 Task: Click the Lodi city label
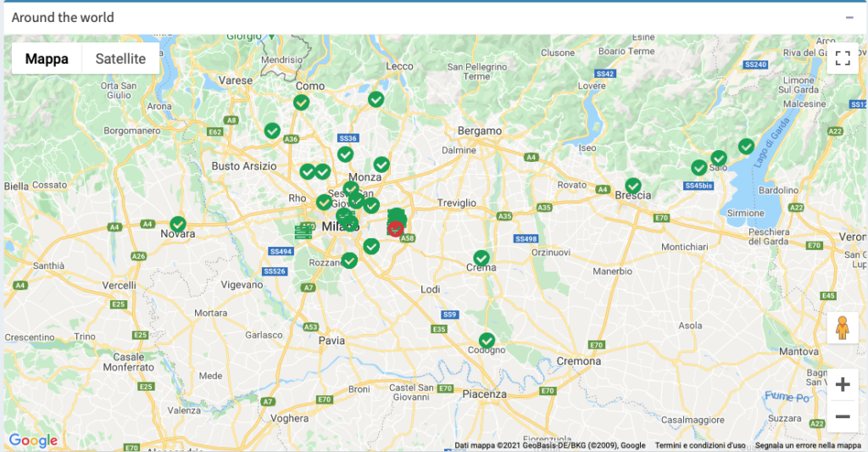click(x=430, y=289)
